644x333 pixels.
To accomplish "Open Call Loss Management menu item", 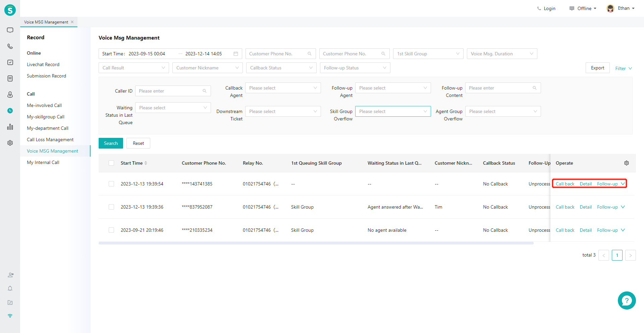I will pos(50,140).
